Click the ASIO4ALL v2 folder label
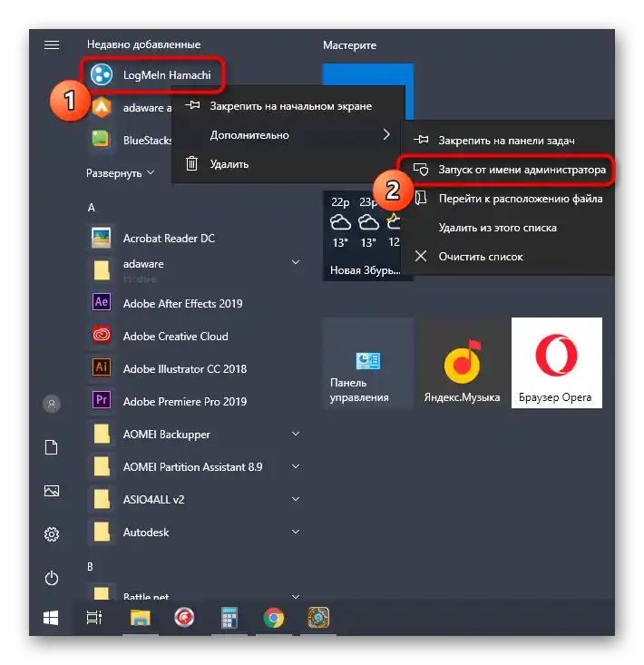This screenshot has height=665, width=644. click(x=153, y=500)
